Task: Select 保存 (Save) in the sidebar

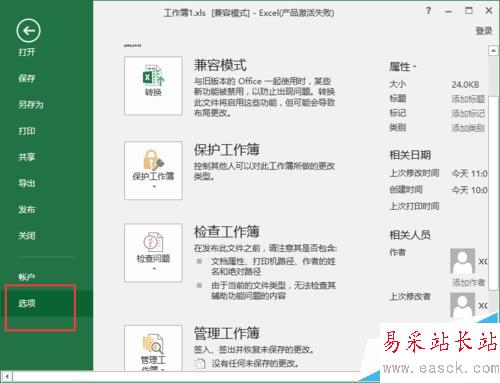Action: pos(27,78)
